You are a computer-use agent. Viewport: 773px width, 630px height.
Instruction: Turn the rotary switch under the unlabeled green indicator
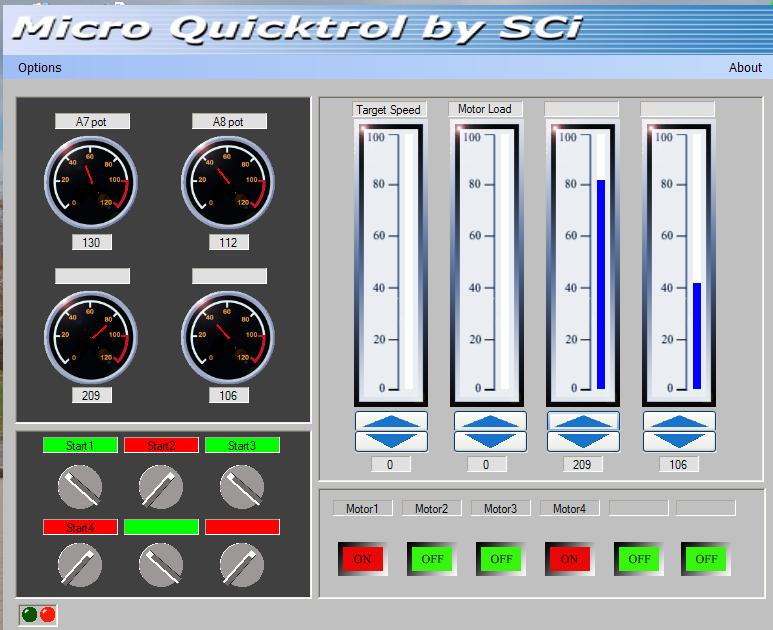tap(161, 564)
